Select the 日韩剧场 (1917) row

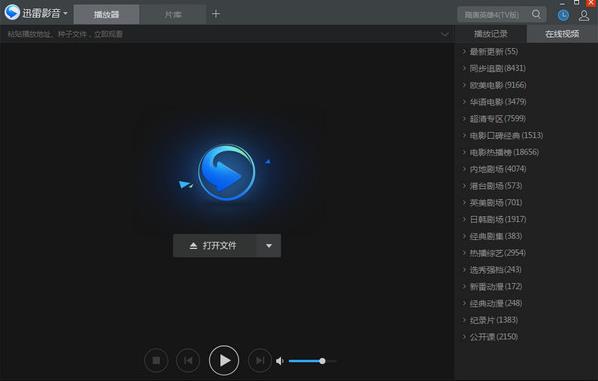(x=526, y=219)
